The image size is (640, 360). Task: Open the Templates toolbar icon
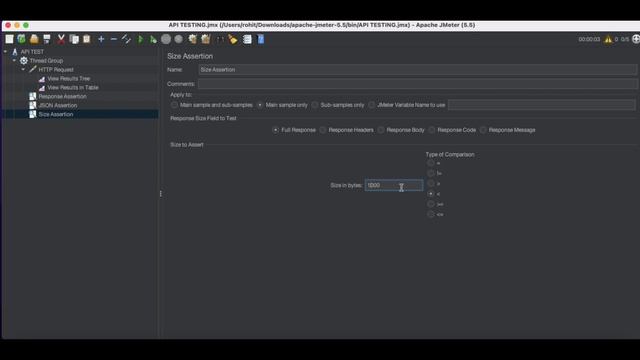coord(22,39)
